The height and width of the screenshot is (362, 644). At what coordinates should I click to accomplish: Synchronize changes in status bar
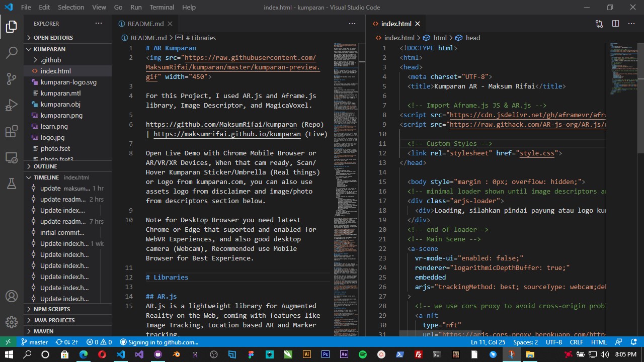tap(66, 342)
